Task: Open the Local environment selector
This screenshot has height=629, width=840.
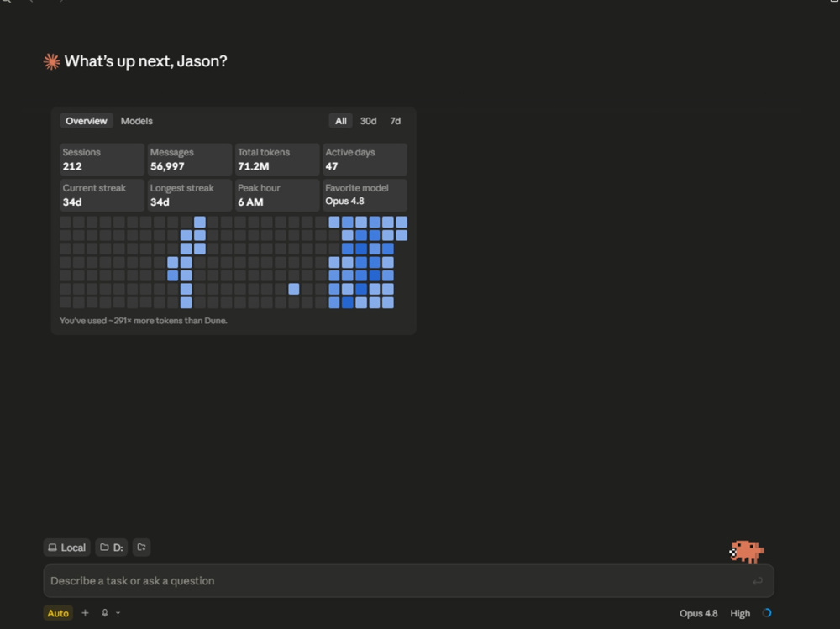Action: (x=67, y=548)
